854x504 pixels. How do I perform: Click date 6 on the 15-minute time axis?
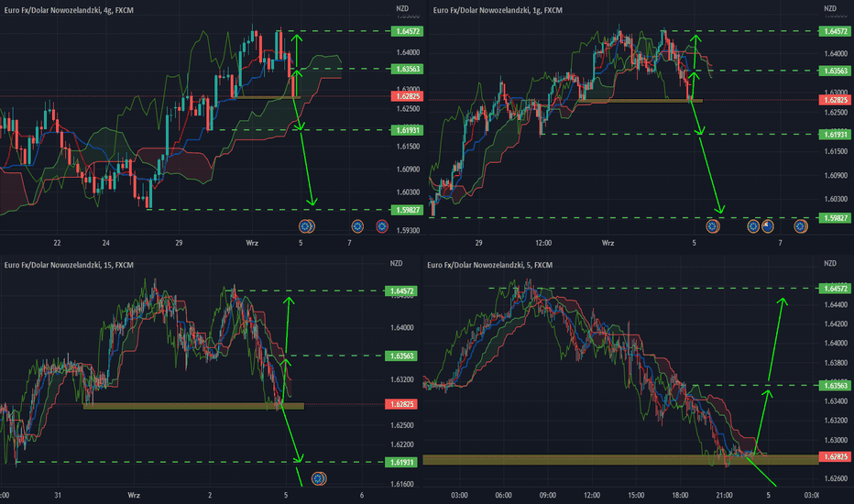[362, 495]
